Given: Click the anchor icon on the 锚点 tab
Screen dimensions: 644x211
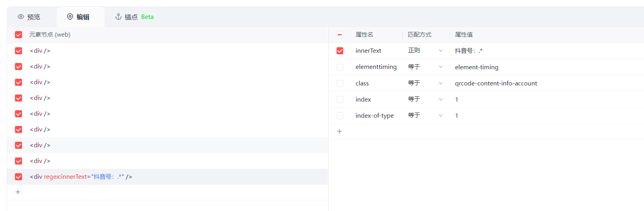Looking at the screenshot, I should pyautogui.click(x=118, y=17).
